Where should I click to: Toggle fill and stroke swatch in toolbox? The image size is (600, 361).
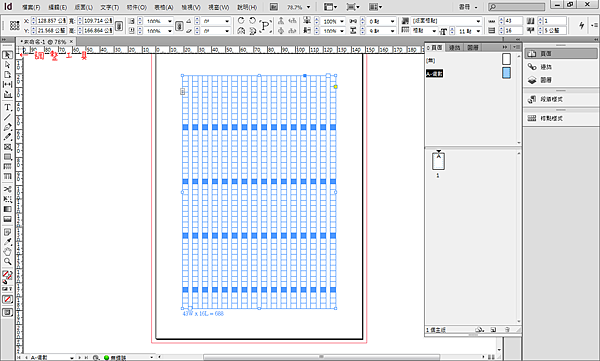click(7, 276)
